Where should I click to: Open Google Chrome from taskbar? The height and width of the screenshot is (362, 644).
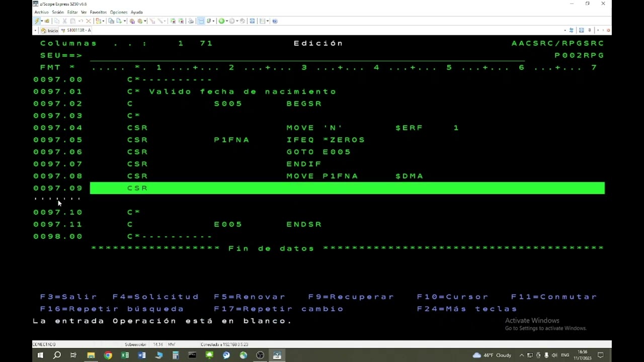(x=108, y=355)
